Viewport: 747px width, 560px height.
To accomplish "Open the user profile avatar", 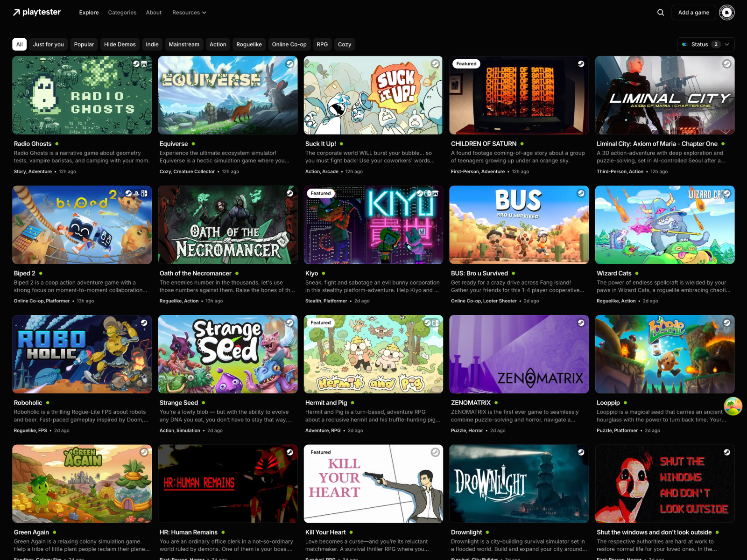I will click(727, 13).
